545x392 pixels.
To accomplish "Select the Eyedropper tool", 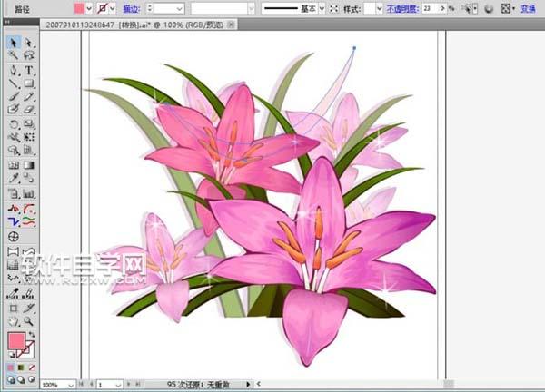I will [x=14, y=178].
